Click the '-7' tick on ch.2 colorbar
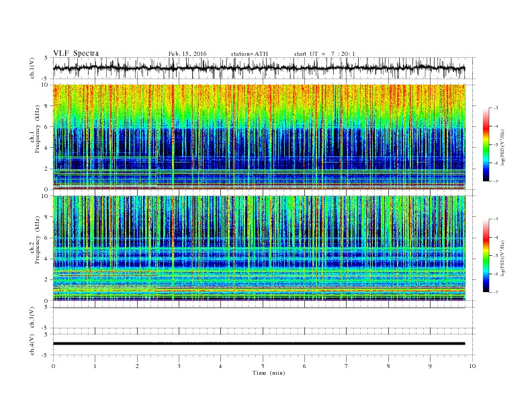Screen dimensions: 532x411 pyautogui.click(x=496, y=292)
